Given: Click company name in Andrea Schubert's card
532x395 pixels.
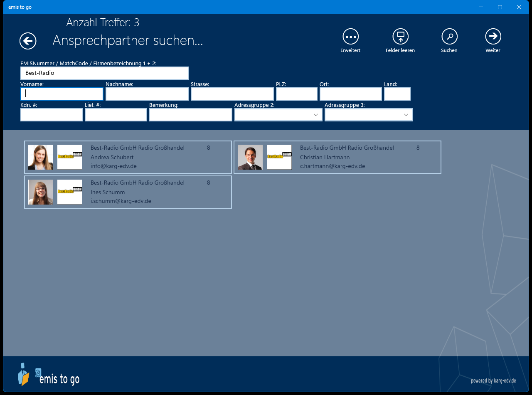Looking at the screenshot, I should pyautogui.click(x=138, y=148).
